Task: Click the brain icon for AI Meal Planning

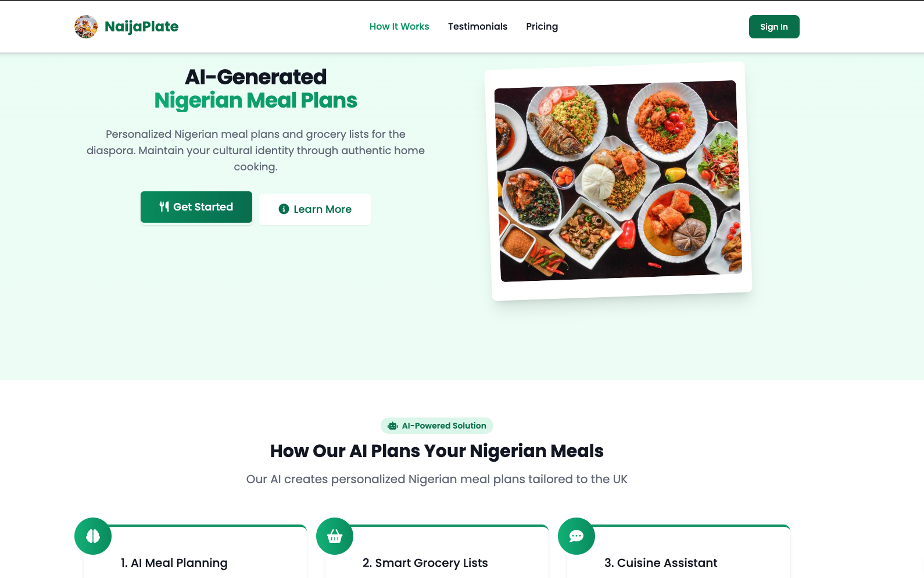Action: (93, 536)
